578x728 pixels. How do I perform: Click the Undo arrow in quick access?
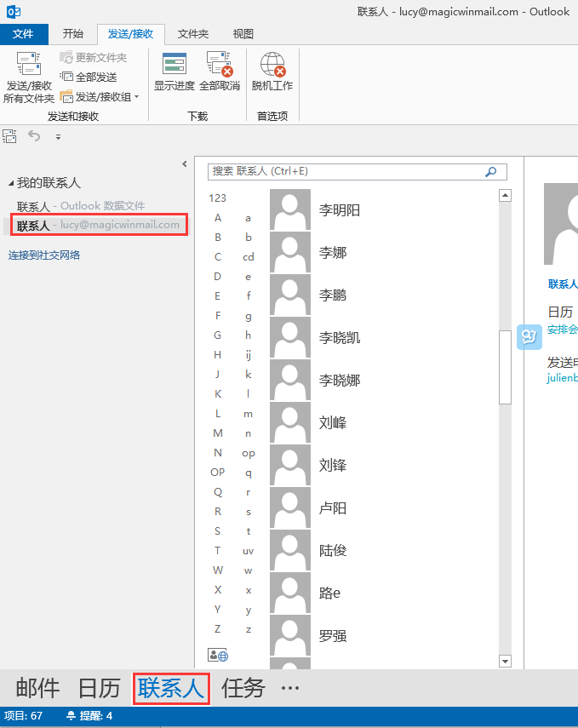[34, 136]
